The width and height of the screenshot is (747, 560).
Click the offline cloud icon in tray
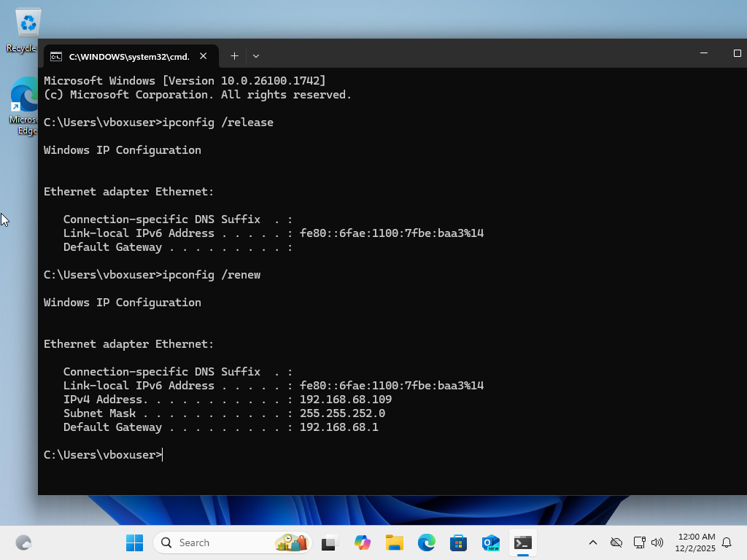point(616,542)
